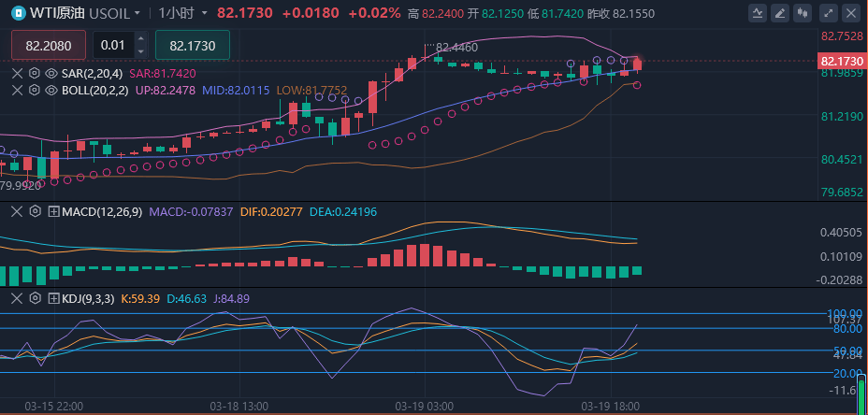Click the 高 82.2400 high value
This screenshot has height=415, width=868.
click(436, 13)
